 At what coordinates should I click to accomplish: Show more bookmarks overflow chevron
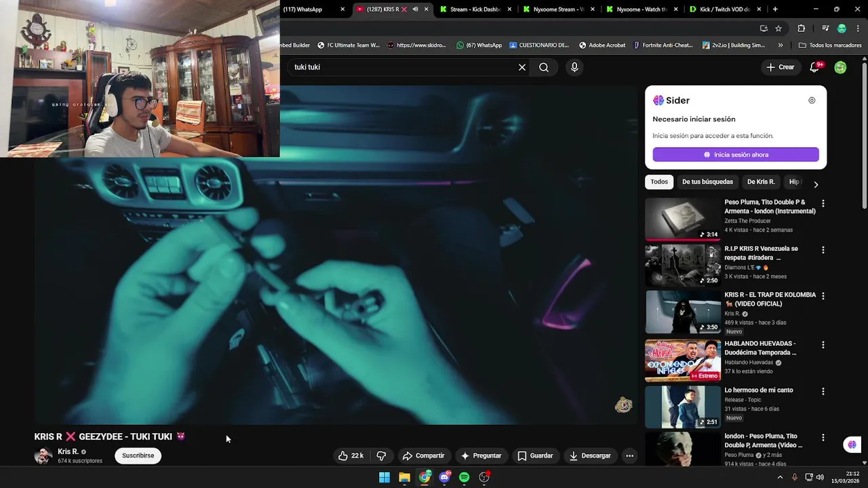click(781, 45)
